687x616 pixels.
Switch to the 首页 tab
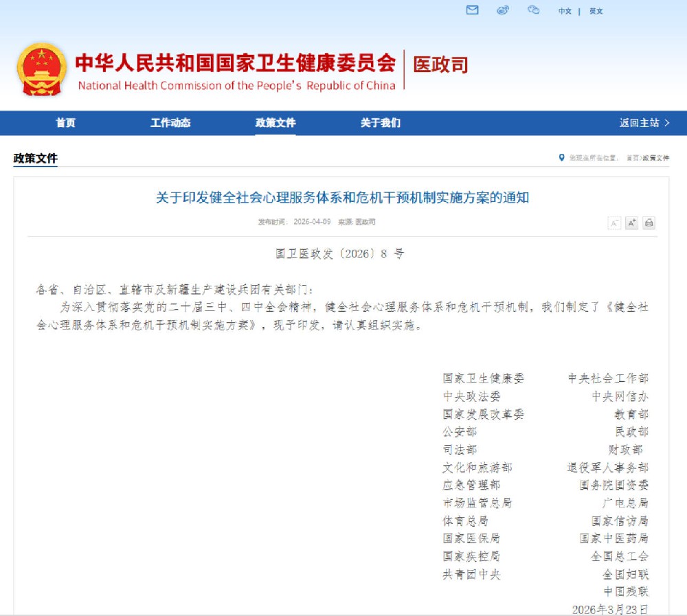[x=67, y=124]
